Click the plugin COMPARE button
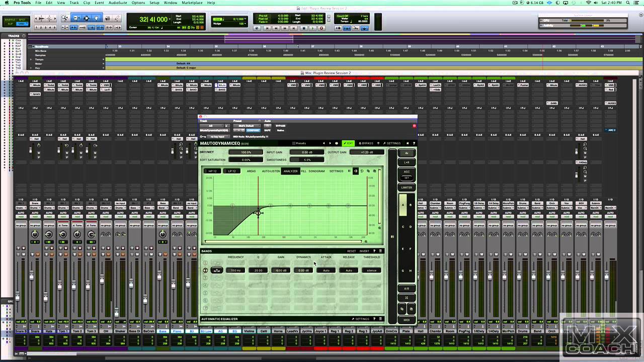This screenshot has width=644, height=362. 254,130
